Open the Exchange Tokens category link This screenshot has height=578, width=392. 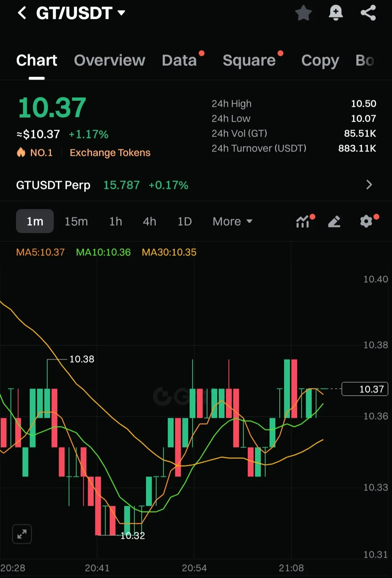[110, 153]
